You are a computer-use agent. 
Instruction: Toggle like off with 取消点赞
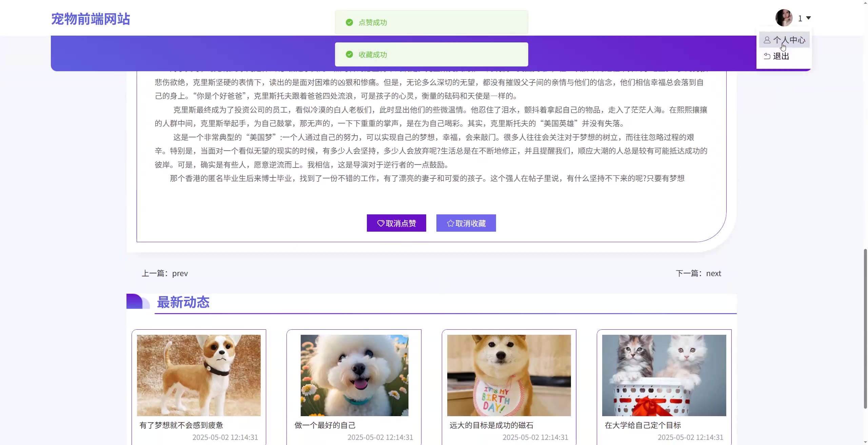[396, 223]
